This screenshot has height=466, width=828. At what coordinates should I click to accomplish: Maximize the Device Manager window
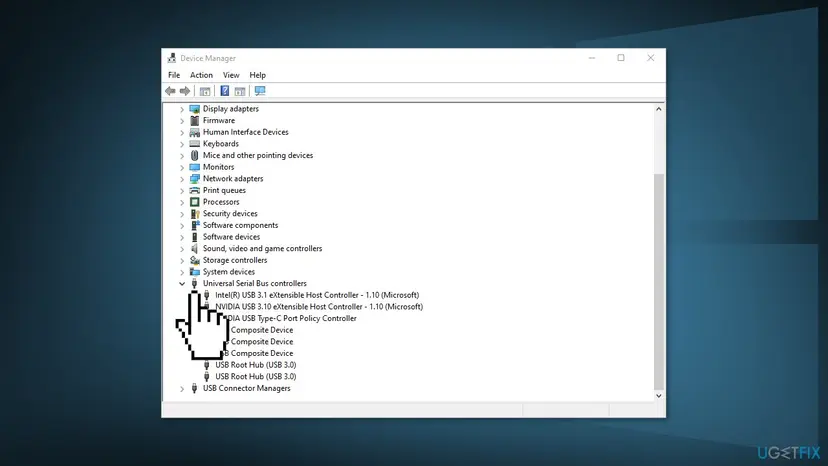[x=621, y=58]
